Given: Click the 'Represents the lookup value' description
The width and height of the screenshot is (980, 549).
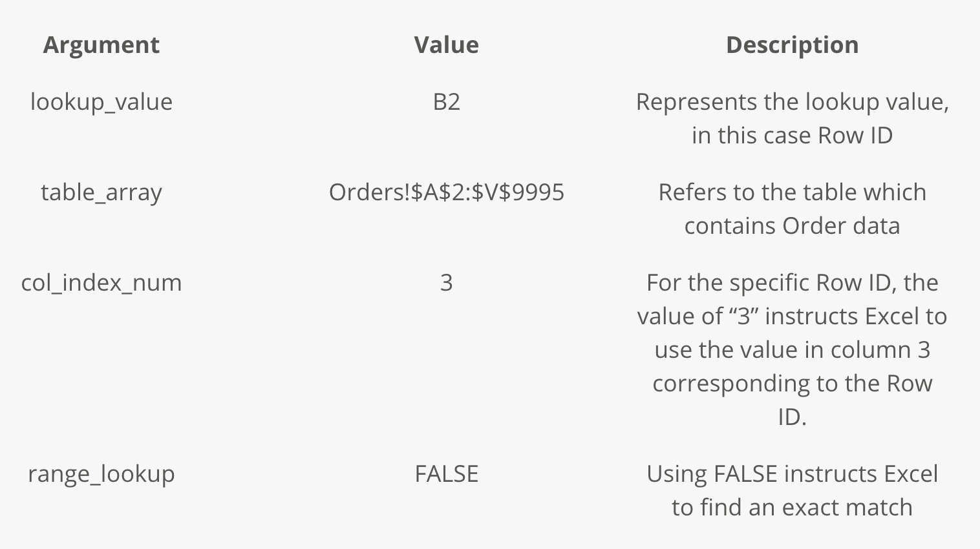Looking at the screenshot, I should [792, 118].
